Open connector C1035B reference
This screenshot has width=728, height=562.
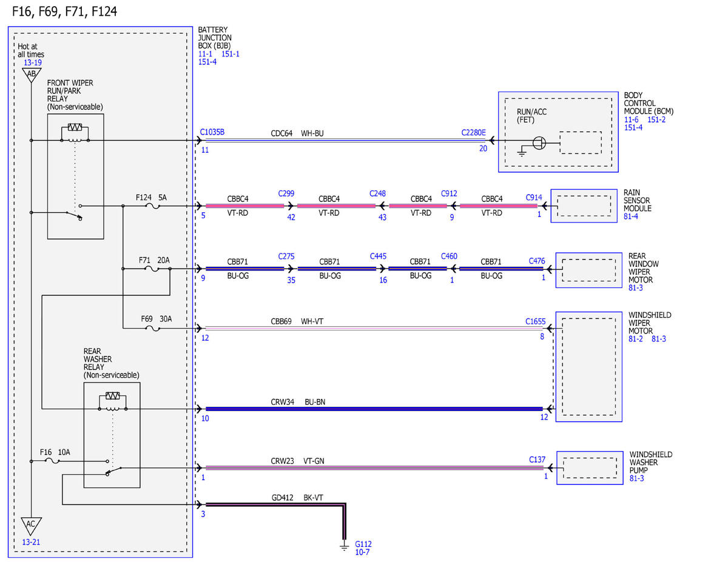[212, 132]
